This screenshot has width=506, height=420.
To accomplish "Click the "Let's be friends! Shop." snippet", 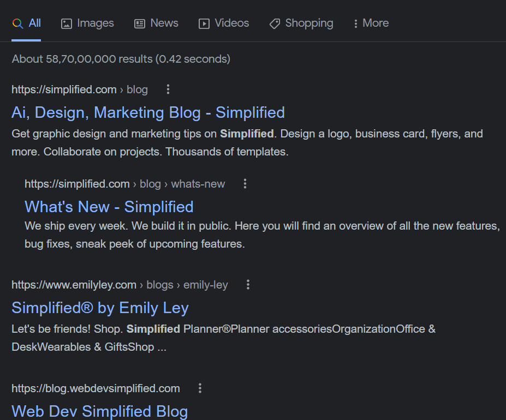I will [224, 338].
